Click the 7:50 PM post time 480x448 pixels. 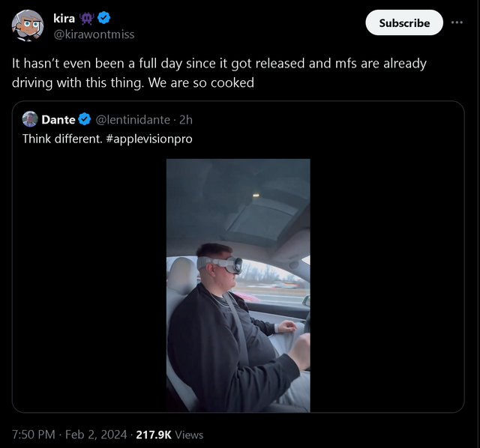(x=33, y=434)
